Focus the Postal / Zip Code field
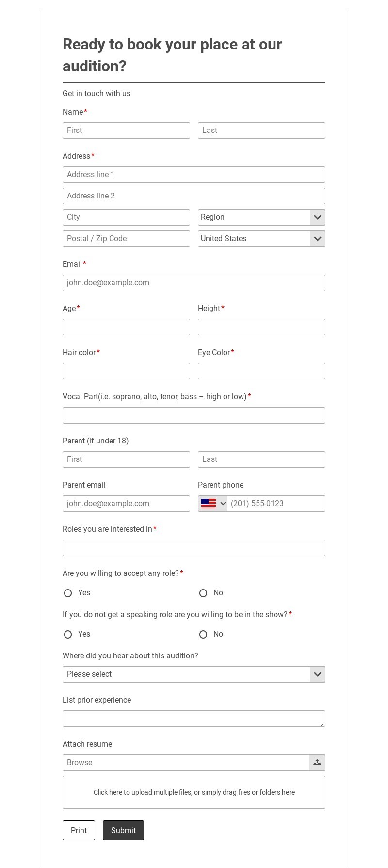Viewport: 388px width, 868px height. [x=126, y=239]
